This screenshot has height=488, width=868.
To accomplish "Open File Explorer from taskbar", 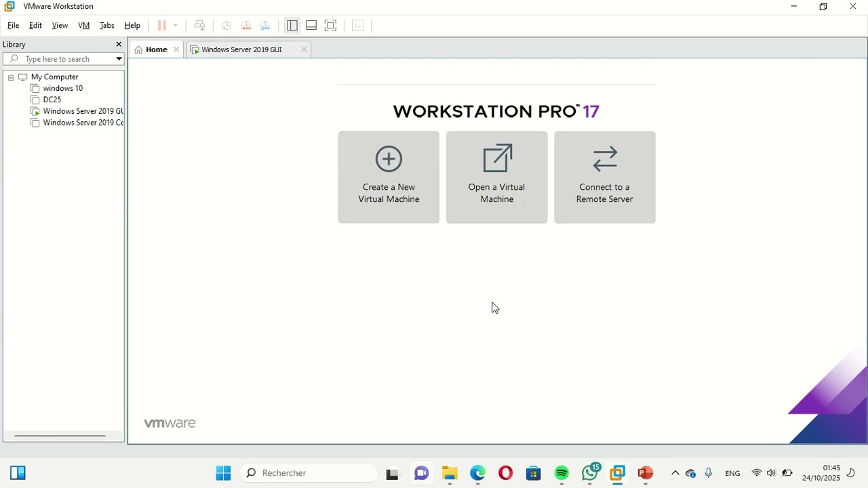I will [x=450, y=473].
